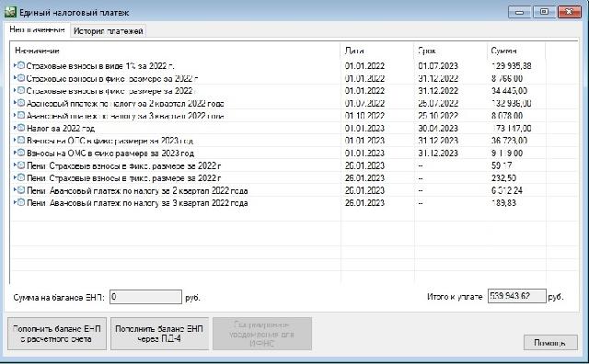Click the application icon in the title bar
Screen dimensions: 589x364
(x=10, y=12)
